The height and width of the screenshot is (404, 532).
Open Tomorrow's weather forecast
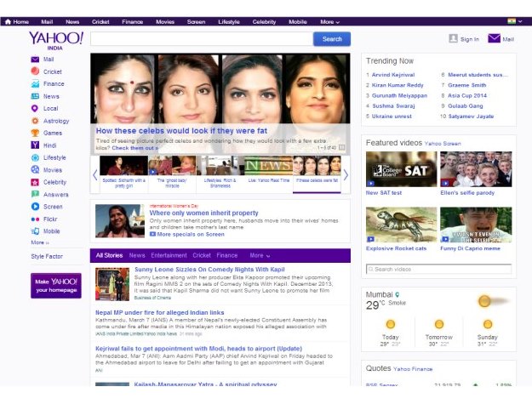click(x=439, y=333)
